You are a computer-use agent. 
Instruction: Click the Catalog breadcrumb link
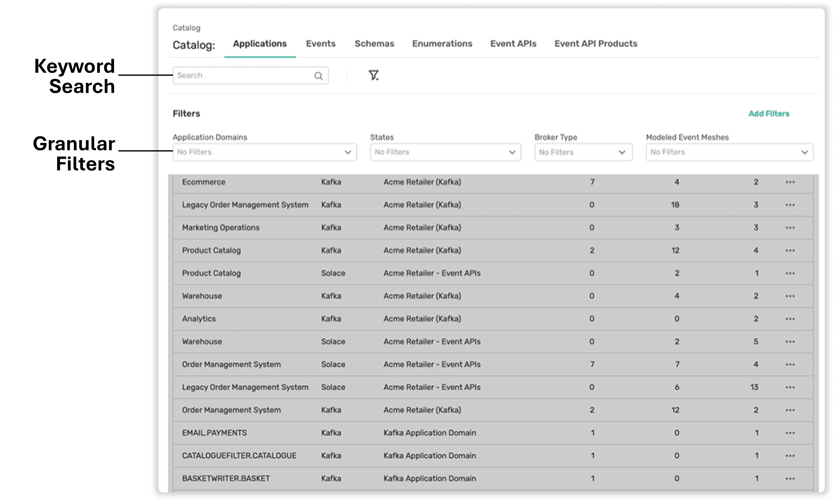click(x=186, y=28)
